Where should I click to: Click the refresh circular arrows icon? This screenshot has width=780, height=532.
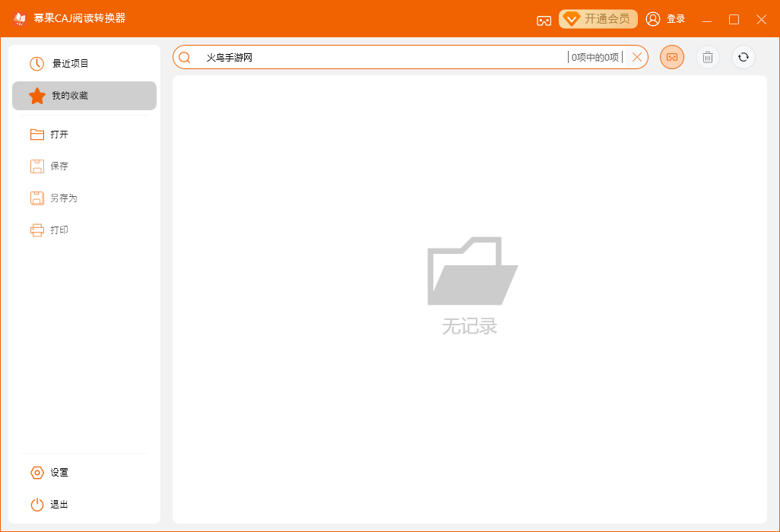[x=744, y=57]
